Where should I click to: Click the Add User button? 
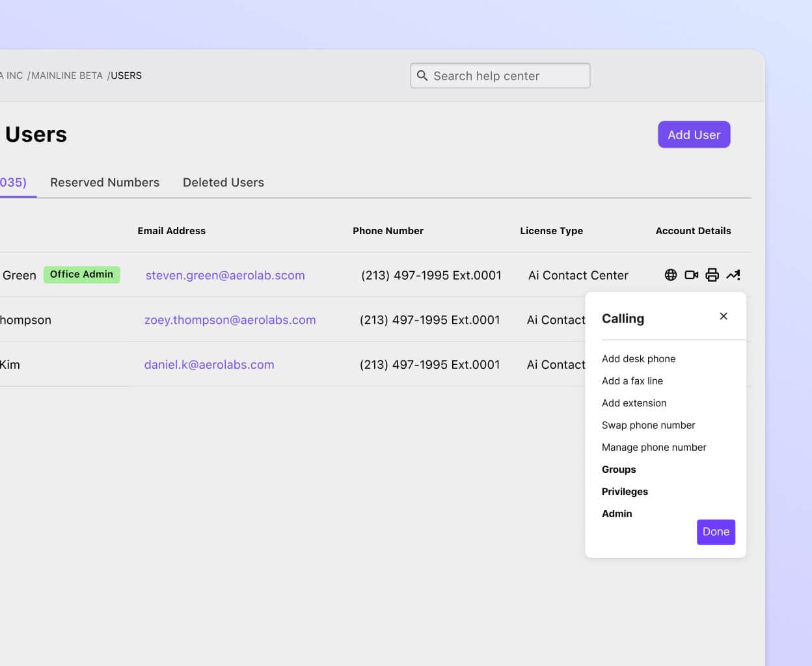(x=694, y=135)
